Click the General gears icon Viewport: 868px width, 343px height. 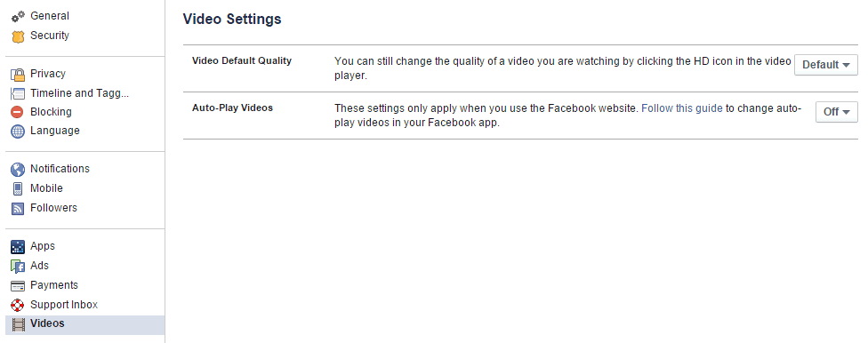[x=19, y=17]
